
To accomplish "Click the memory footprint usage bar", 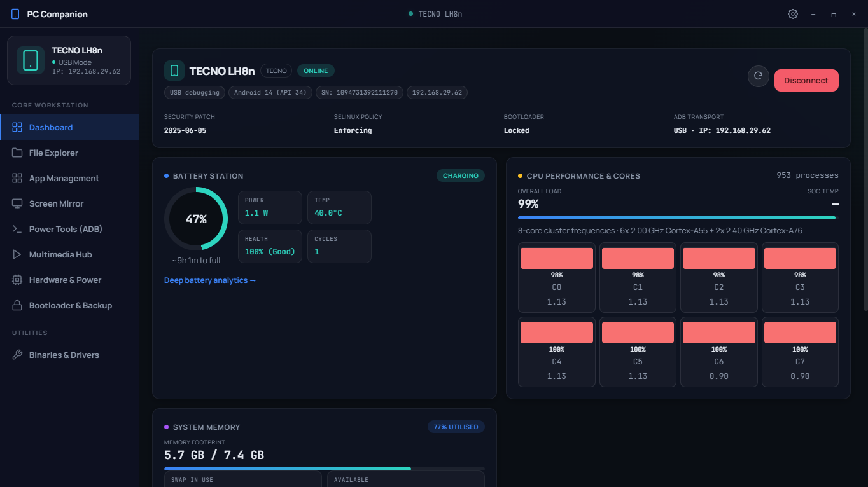I will [325, 469].
